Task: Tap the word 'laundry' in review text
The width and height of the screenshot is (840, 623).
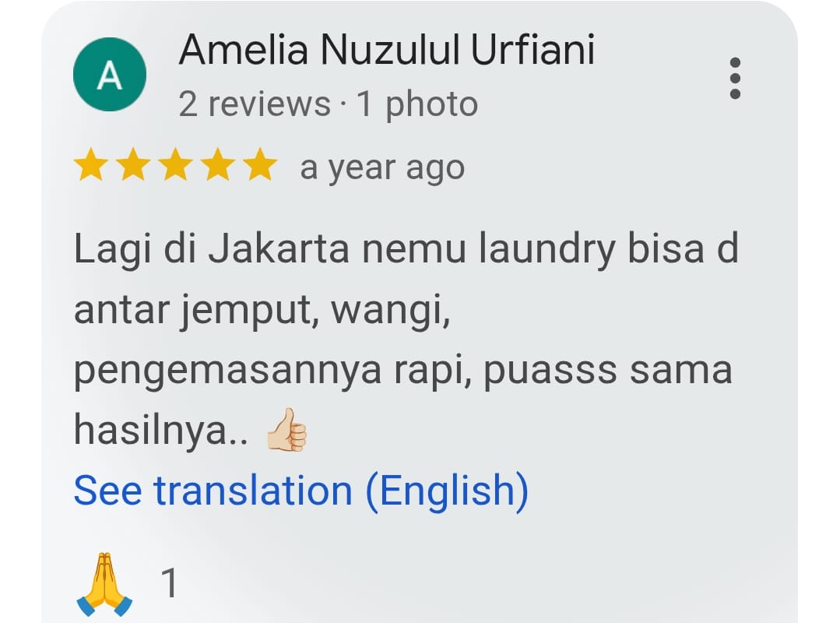Action: click(x=547, y=250)
